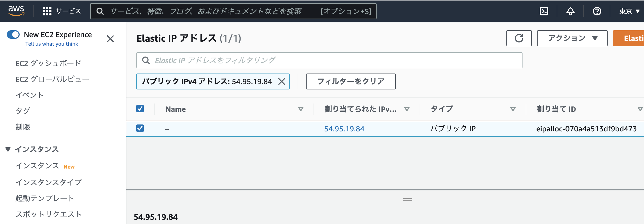Click the eipalloc-070a4a513df9bd473 cell
Viewport: 644px width, 224px height.
tap(586, 129)
